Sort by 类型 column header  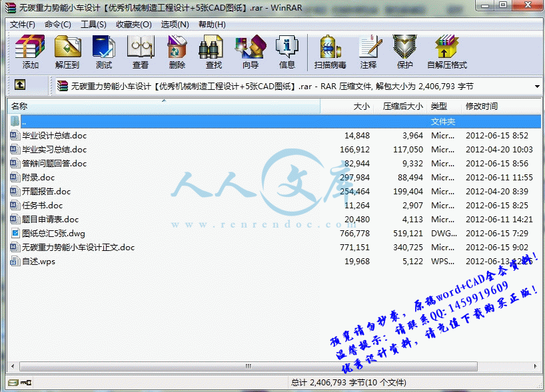click(444, 106)
